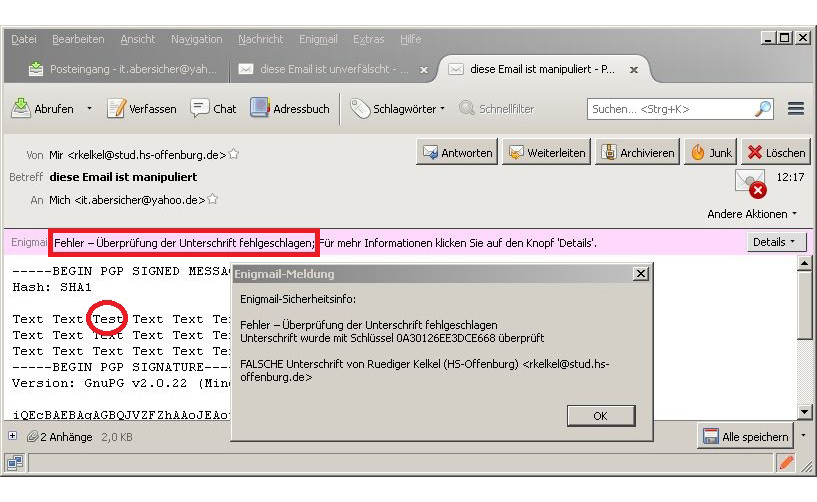Viewport: 817px width, 502px height.
Task: Click the Antworten reply button
Action: point(457,153)
